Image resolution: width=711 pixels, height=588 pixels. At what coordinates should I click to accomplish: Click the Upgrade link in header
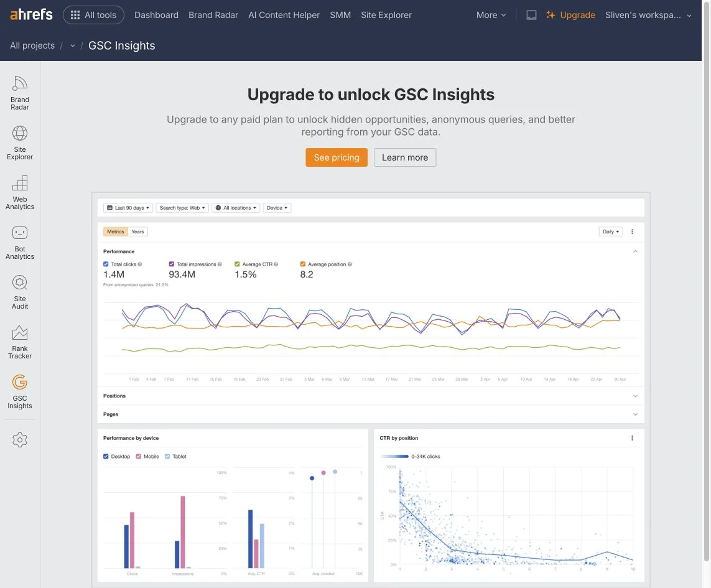(x=577, y=15)
